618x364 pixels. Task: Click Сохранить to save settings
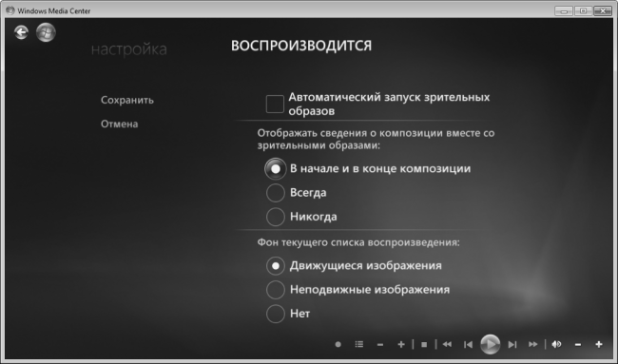127,100
